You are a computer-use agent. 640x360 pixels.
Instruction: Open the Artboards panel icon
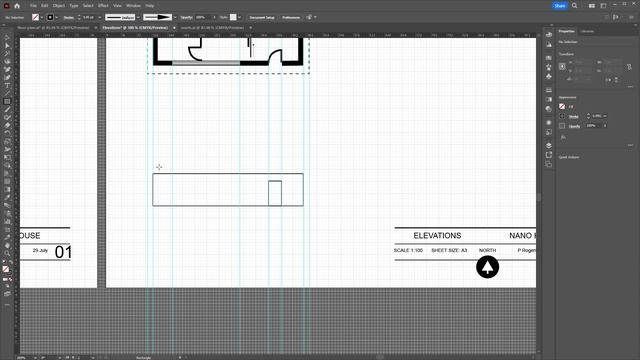(549, 164)
